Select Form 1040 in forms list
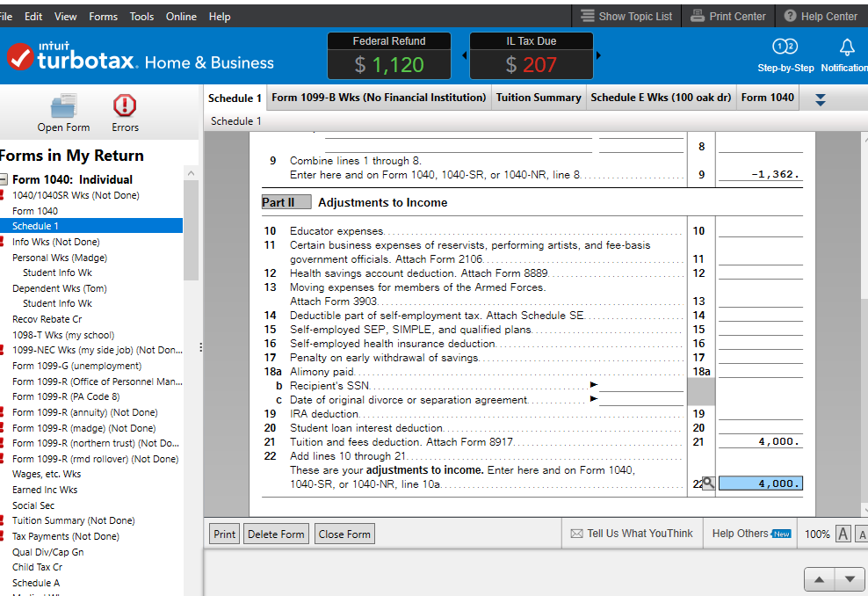Viewport: 868px width, 596px height. 35,211
